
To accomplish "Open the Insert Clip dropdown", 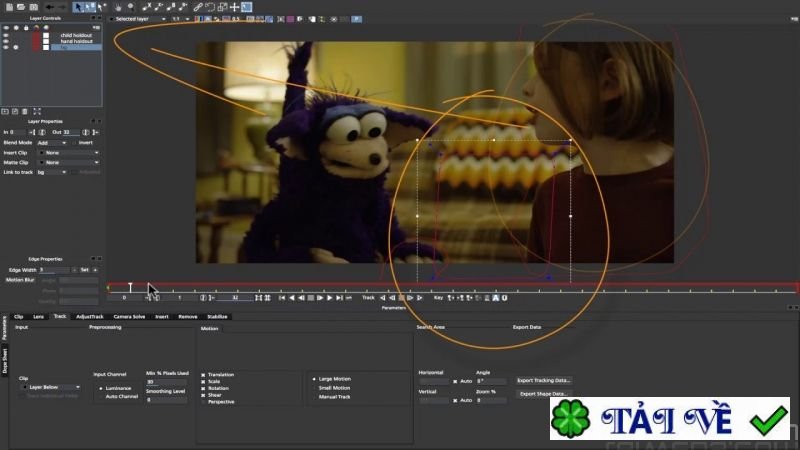I will point(68,153).
